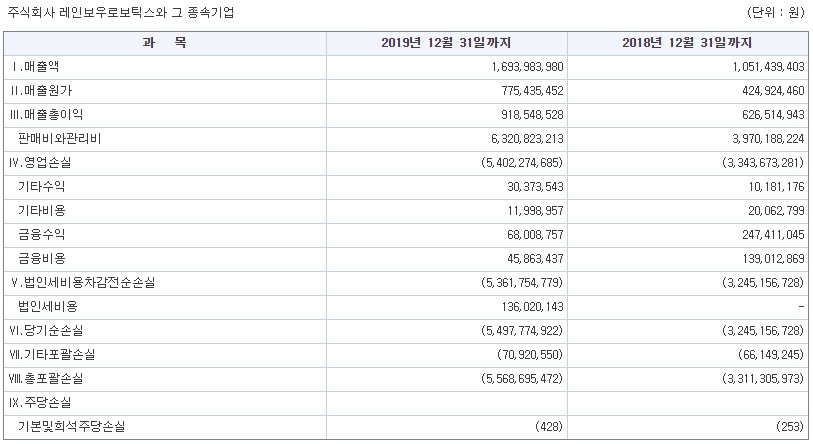
Task: Click the value (5,568,695,472)
Action: click(x=522, y=379)
